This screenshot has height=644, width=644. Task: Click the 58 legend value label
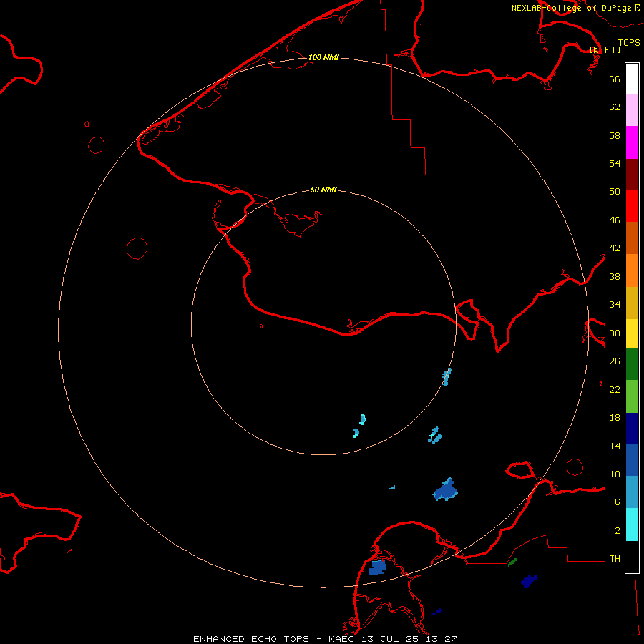tap(615, 135)
